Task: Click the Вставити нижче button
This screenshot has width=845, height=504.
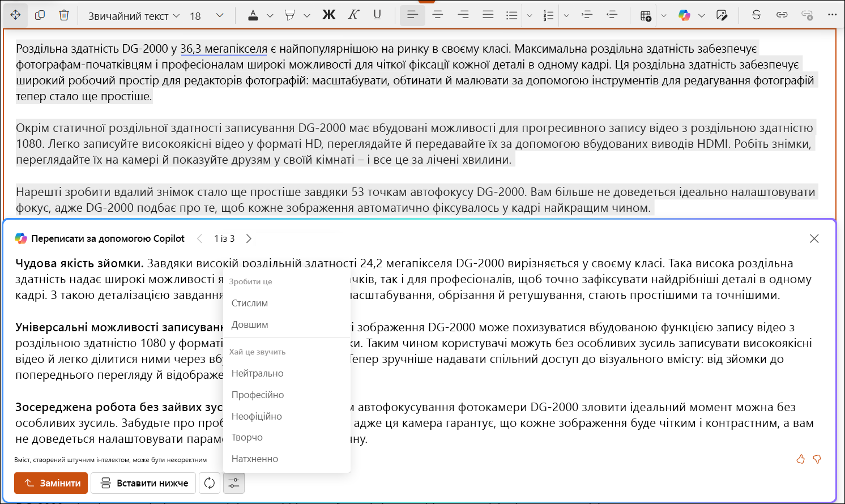Action: coord(143,483)
